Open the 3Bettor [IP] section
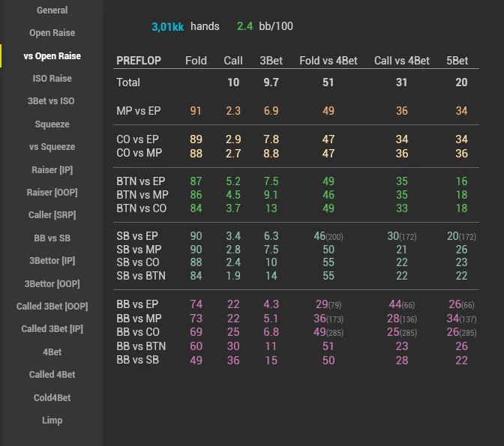This screenshot has height=446, width=504. pyautogui.click(x=52, y=261)
